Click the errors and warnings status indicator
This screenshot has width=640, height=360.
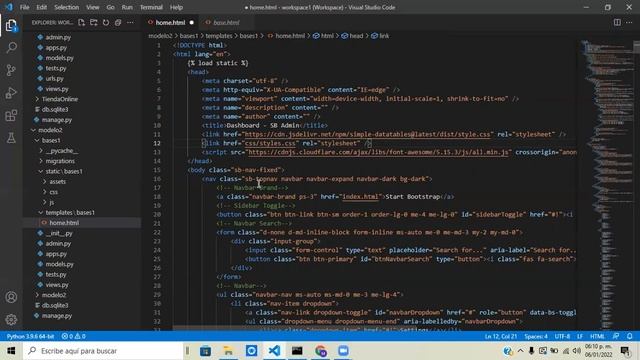tap(73, 336)
